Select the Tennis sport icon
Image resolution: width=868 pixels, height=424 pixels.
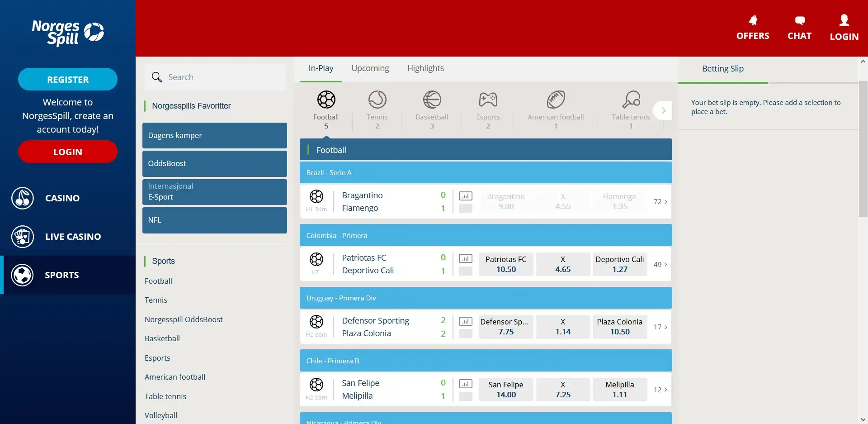pos(377,100)
